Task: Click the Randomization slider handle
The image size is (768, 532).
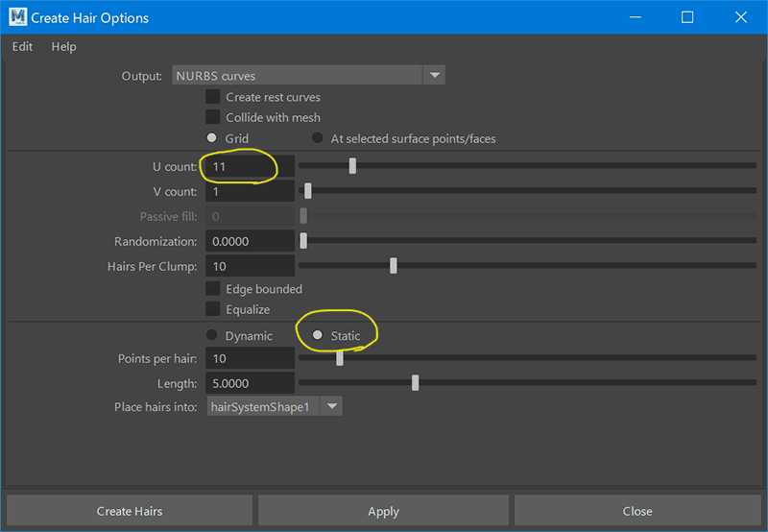Action: click(303, 241)
